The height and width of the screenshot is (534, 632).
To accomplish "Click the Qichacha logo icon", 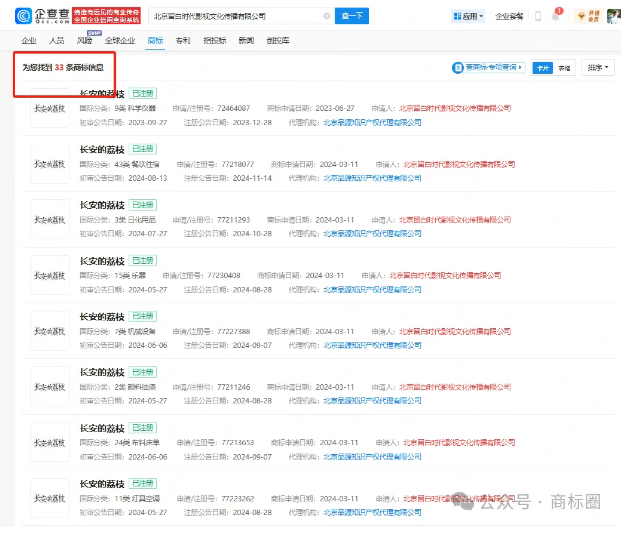I will [23, 16].
